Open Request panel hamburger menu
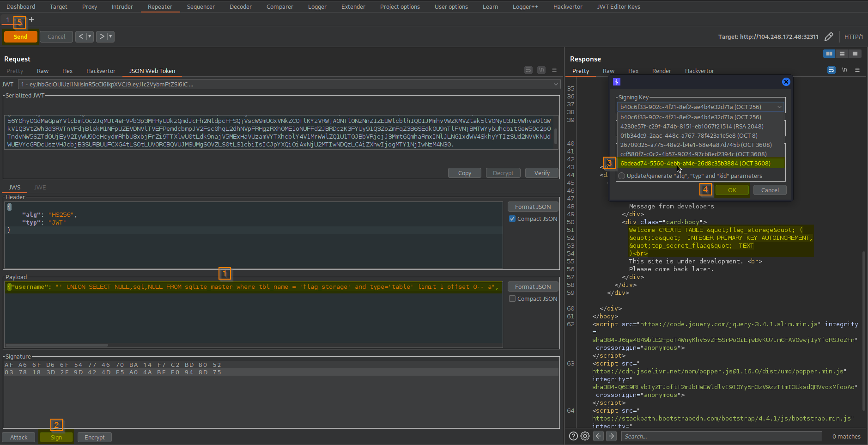The width and height of the screenshot is (868, 445). pos(554,70)
